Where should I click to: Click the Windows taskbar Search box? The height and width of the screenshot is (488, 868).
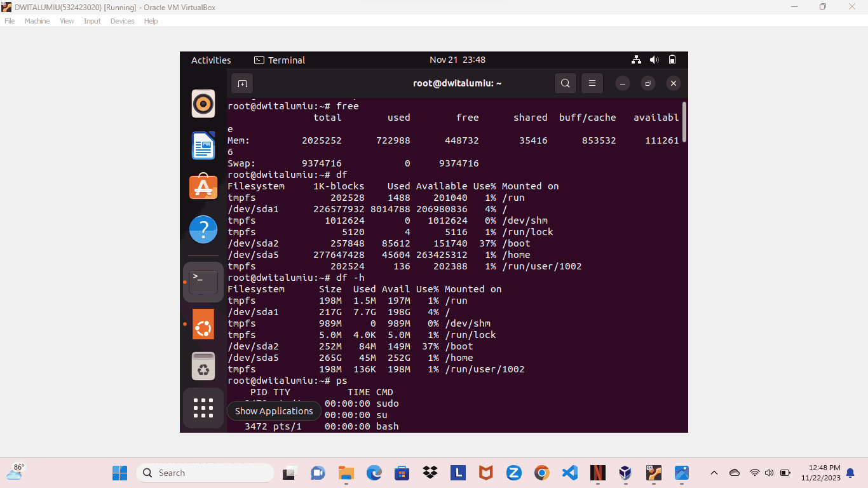(205, 473)
